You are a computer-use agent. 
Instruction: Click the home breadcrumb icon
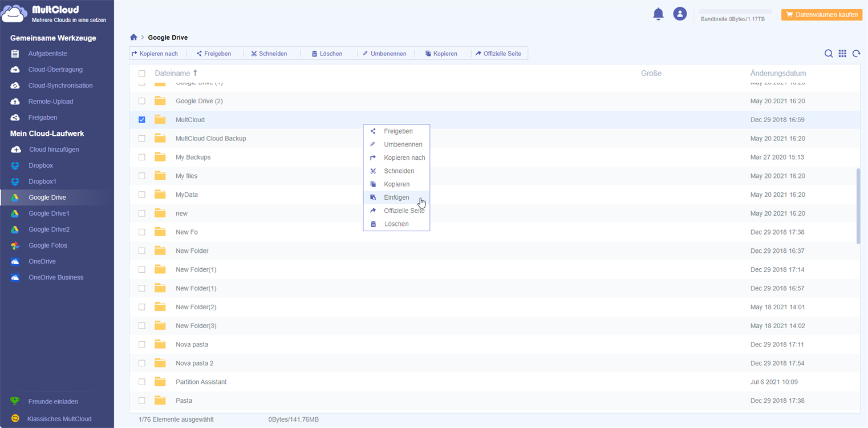133,37
